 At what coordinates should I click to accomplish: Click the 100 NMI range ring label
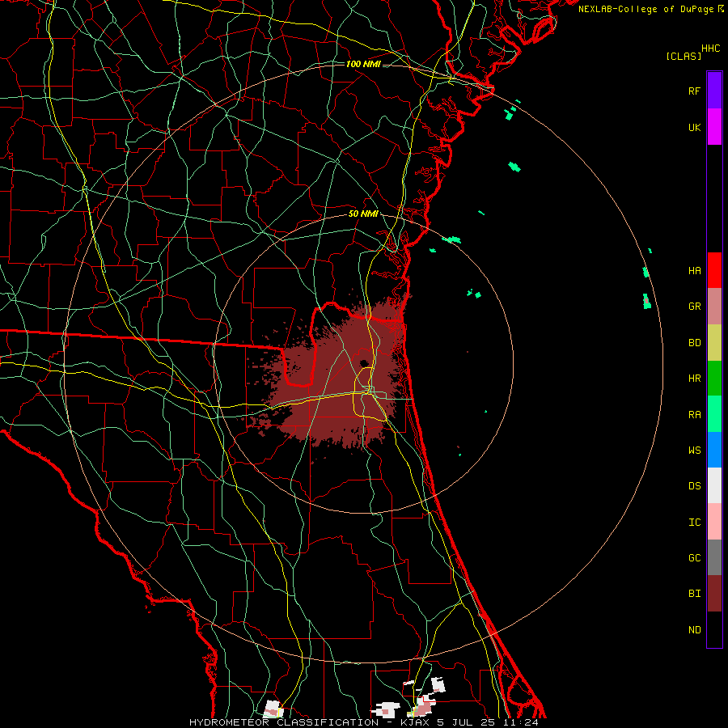pos(363,64)
